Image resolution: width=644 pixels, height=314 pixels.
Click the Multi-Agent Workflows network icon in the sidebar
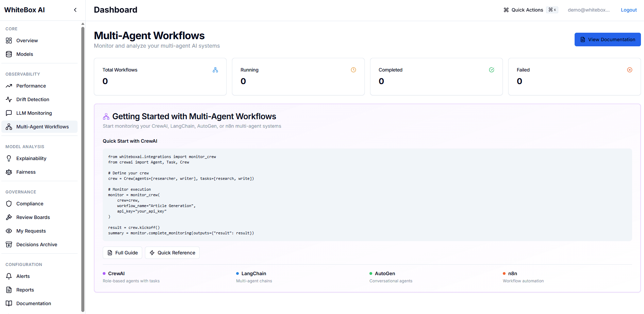(x=9, y=127)
